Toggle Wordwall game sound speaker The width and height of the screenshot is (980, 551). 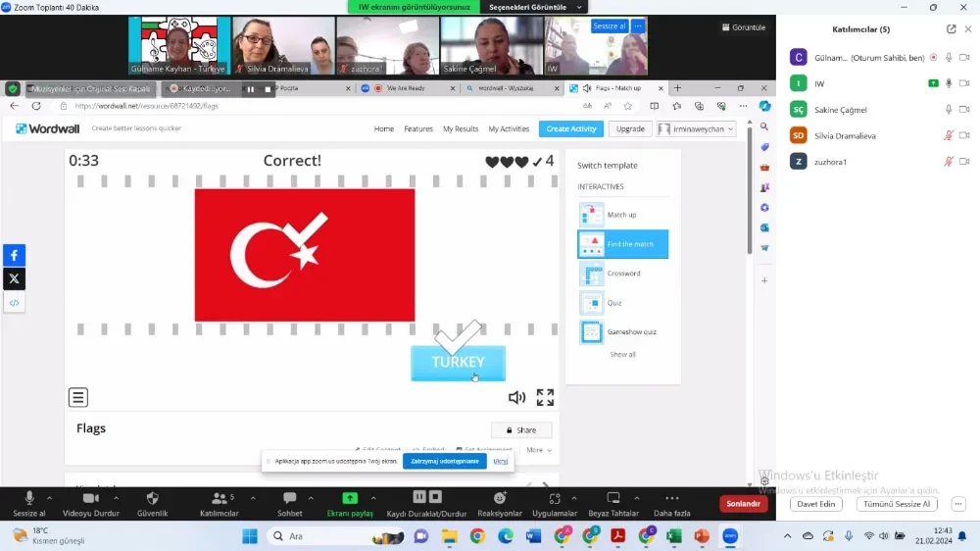516,397
